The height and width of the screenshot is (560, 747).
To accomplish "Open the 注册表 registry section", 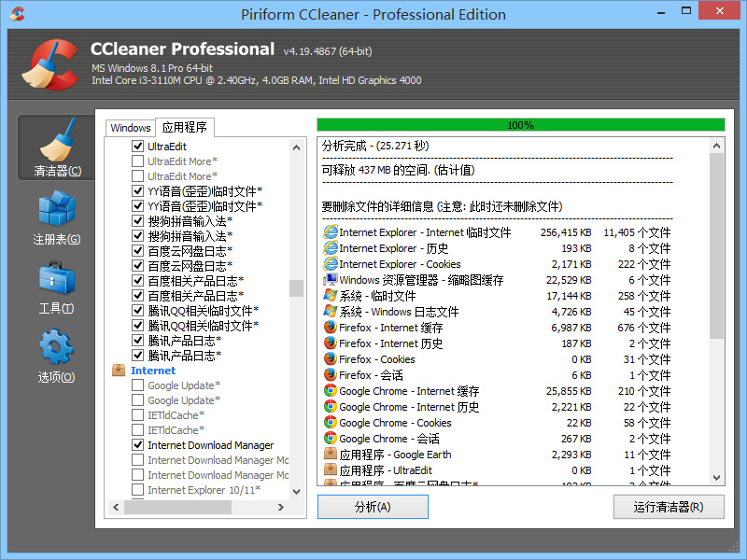I will point(57,217).
